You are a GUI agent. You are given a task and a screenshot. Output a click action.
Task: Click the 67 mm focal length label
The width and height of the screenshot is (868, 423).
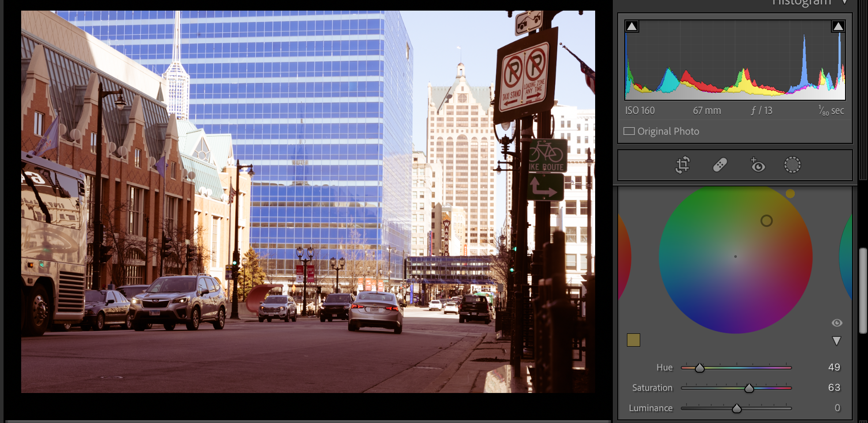707,110
